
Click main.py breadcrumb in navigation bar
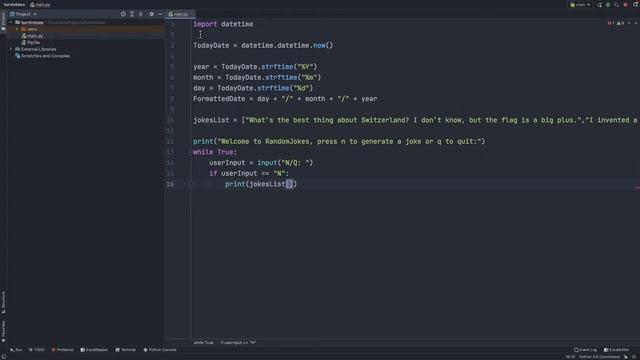pyautogui.click(x=40, y=4)
